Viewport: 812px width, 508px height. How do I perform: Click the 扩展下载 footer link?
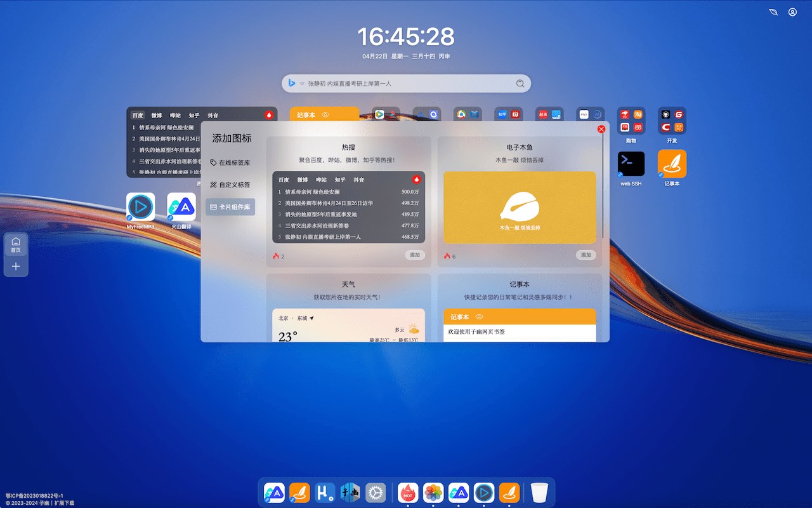tap(64, 503)
